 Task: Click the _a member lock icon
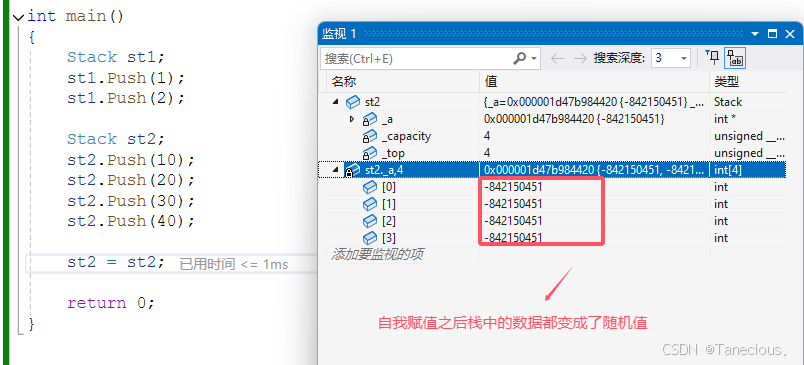pyautogui.click(x=369, y=119)
